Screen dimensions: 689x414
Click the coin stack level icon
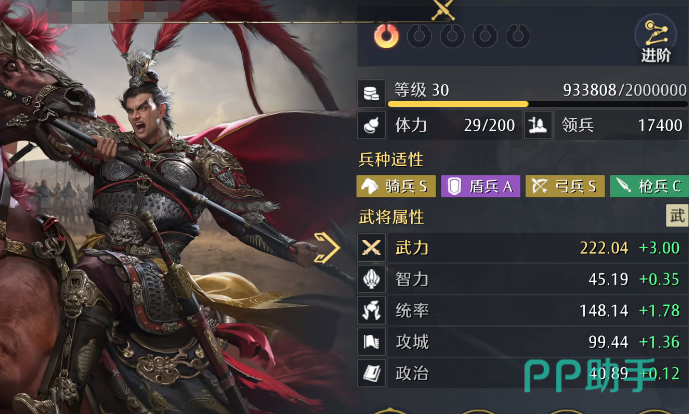[x=371, y=93]
